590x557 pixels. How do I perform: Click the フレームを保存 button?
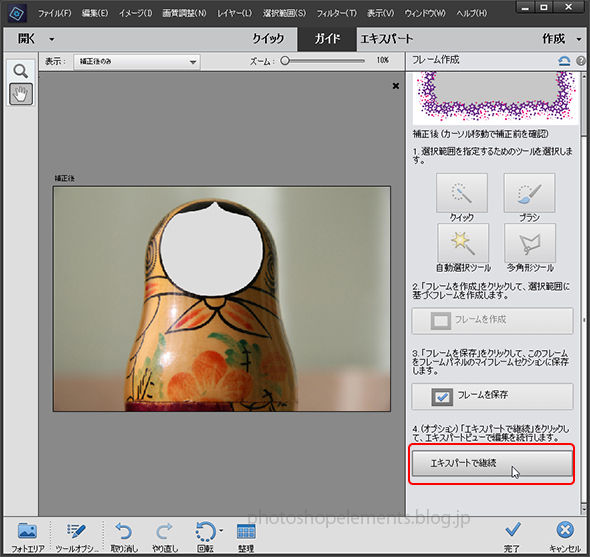[492, 396]
